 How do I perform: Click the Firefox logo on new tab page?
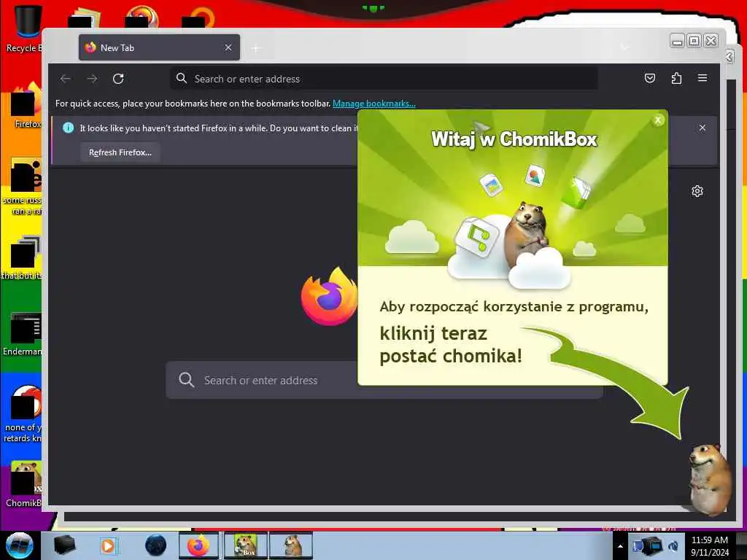[329, 296]
